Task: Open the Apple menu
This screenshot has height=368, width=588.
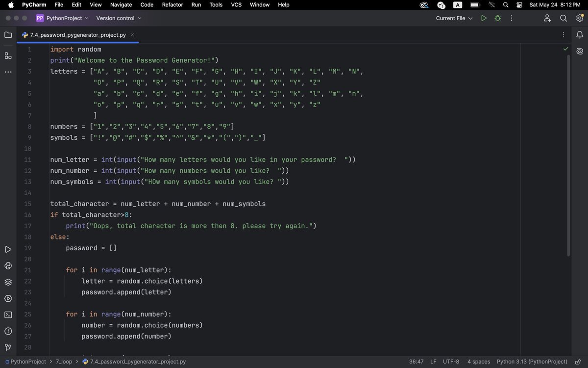Action: [11, 4]
